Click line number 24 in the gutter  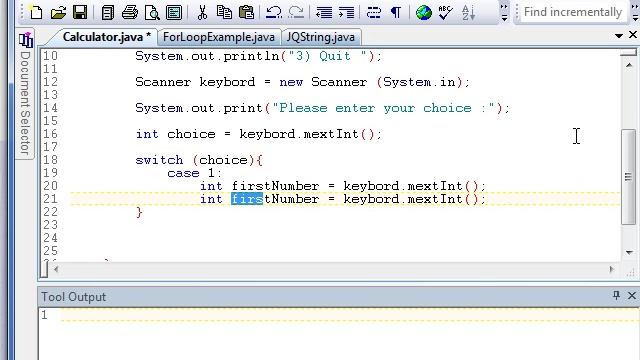(51, 238)
